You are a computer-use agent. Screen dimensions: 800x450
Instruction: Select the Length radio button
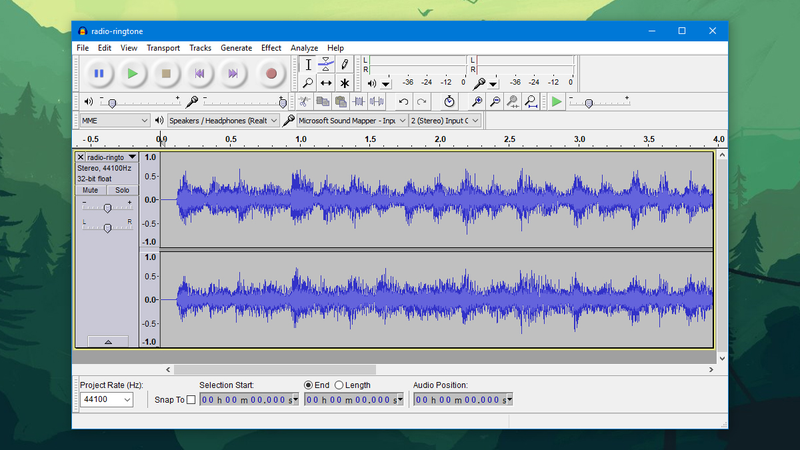(339, 385)
